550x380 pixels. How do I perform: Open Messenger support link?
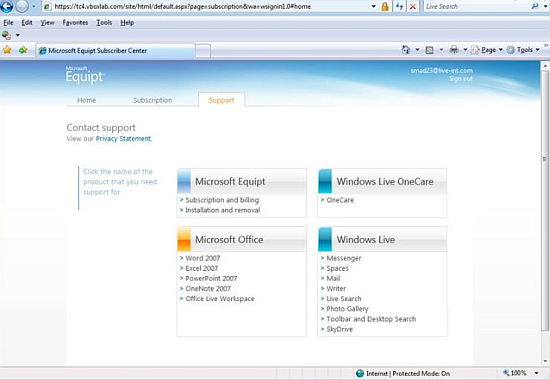[344, 258]
